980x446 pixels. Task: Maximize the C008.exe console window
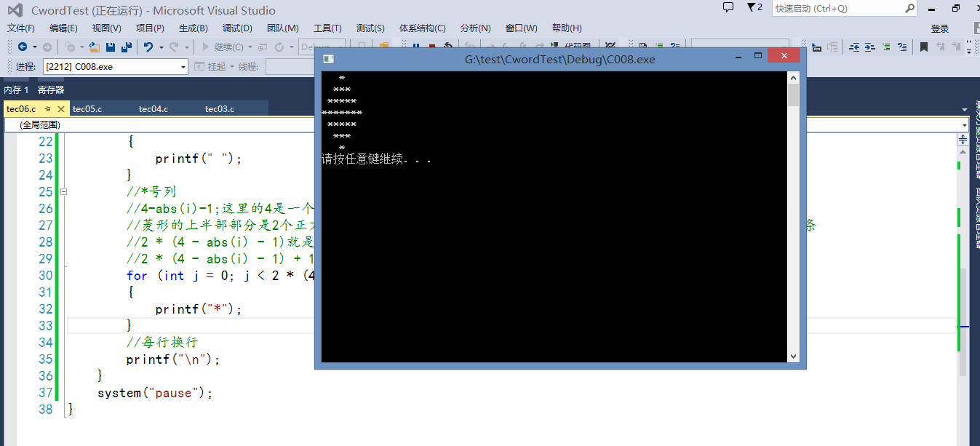click(x=758, y=56)
